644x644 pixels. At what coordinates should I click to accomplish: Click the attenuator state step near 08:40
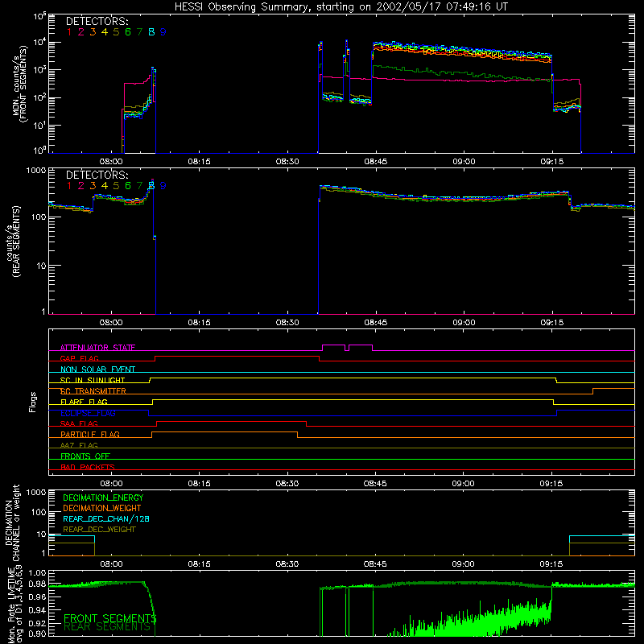[x=347, y=348]
